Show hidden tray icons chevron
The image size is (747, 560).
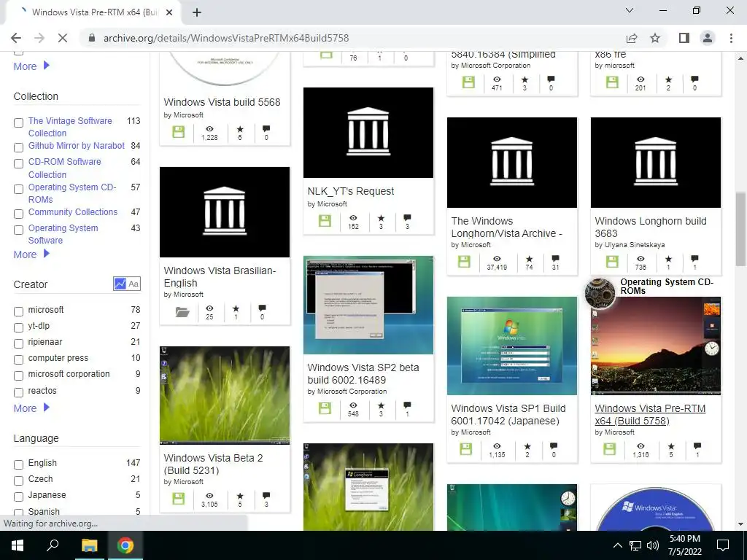click(x=617, y=545)
